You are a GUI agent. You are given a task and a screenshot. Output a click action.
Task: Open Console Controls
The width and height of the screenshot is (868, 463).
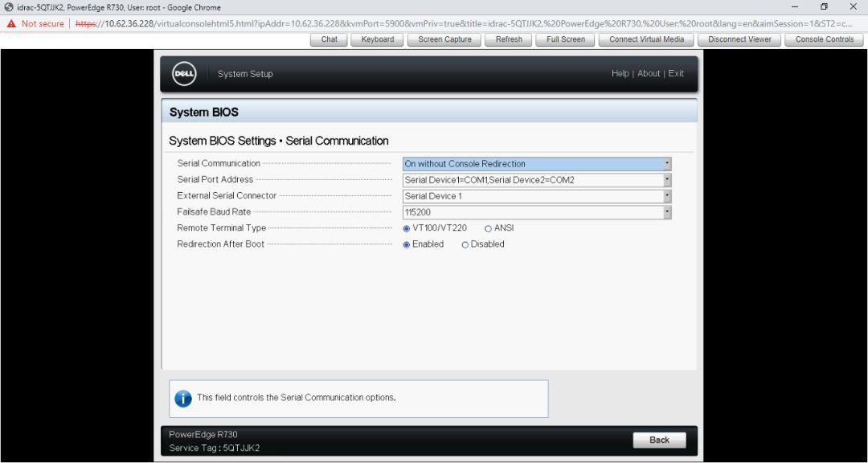(825, 39)
